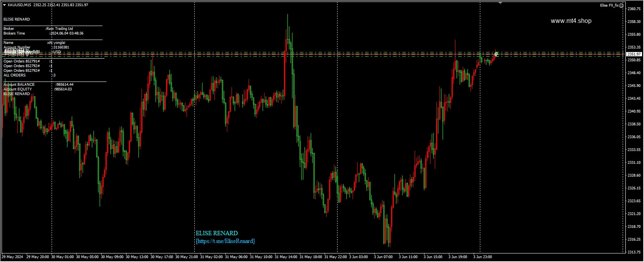Image resolution: width=644 pixels, height=262 pixels.
Task: Click the 2343.45 price scale label
Action: pos(634,99)
